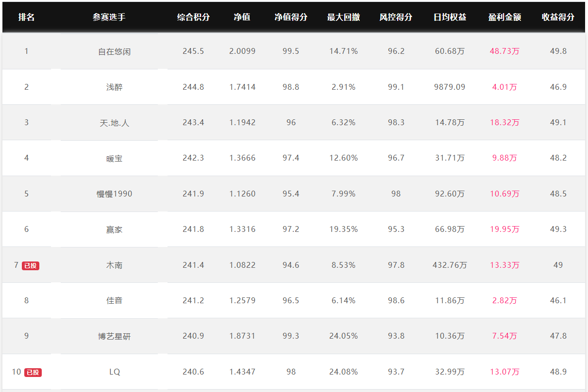This screenshot has width=588, height=392.
Task: Select contestant 佳音
Action: pos(114,301)
